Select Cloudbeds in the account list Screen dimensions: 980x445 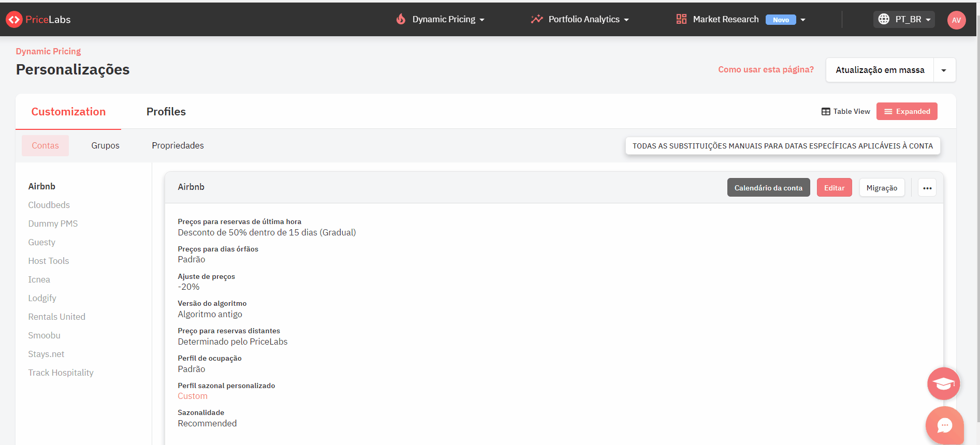coord(49,205)
